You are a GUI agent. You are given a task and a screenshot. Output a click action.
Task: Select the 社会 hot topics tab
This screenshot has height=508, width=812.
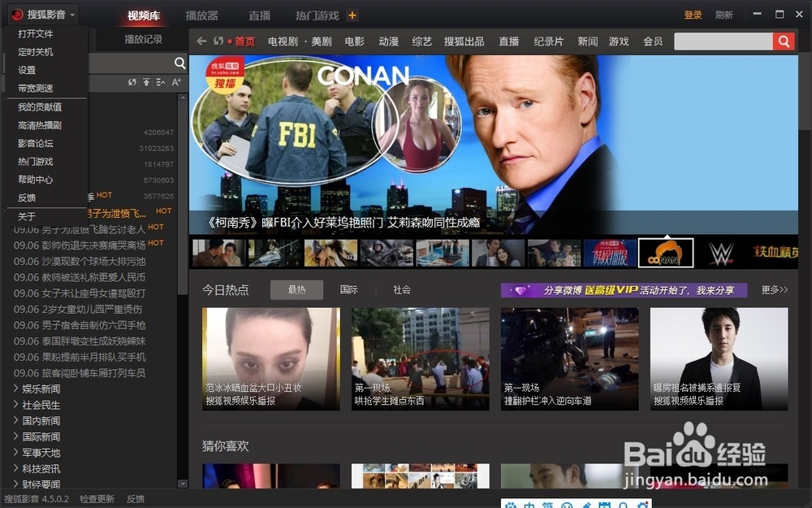[402, 290]
